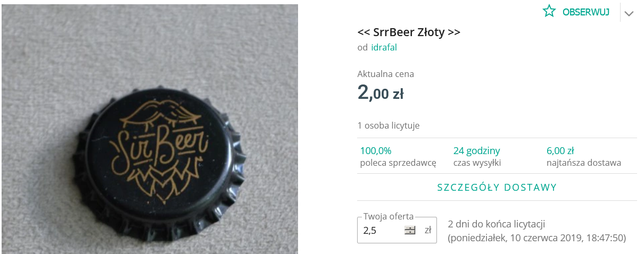
Task: Click the OBSERWUJ label
Action: (x=586, y=12)
